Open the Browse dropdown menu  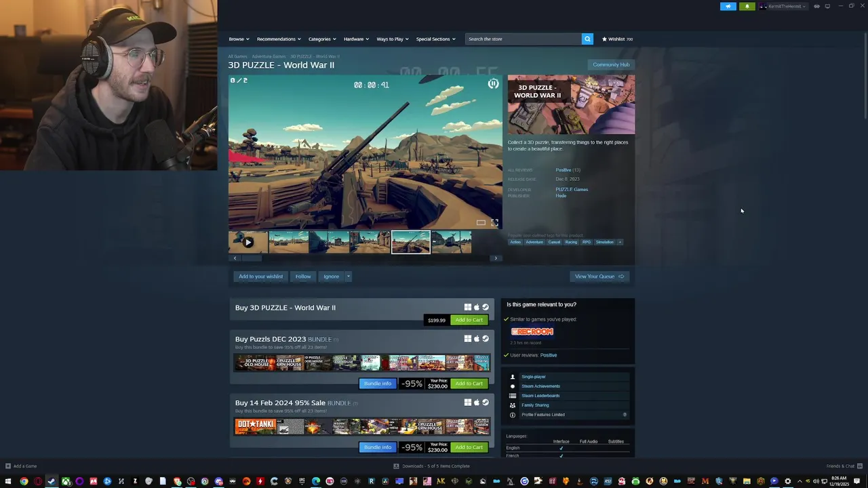[239, 39]
